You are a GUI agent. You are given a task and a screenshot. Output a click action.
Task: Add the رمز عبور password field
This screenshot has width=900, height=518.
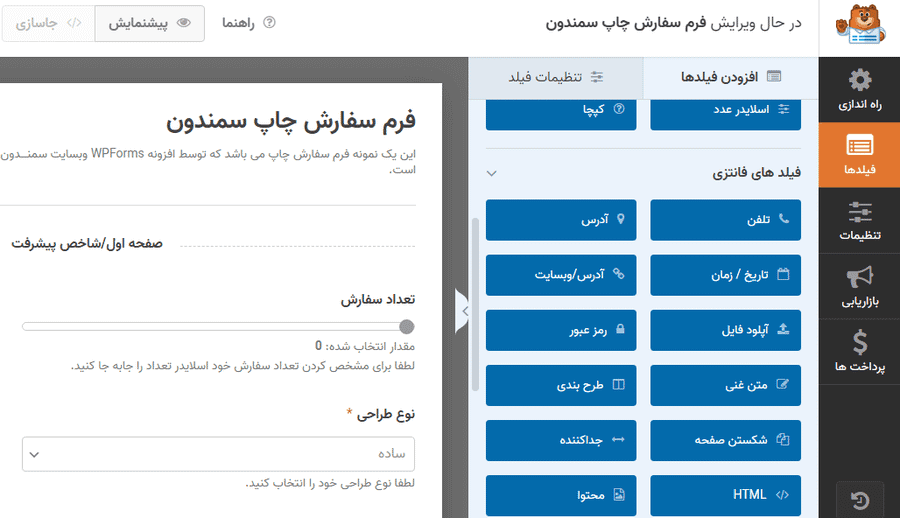(561, 330)
